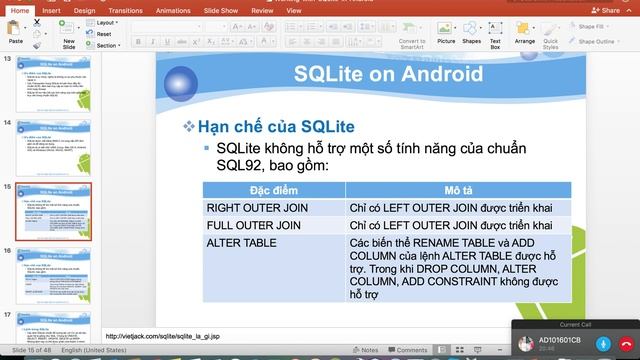Open the Arrange menu
The width and height of the screenshot is (640, 360).
[x=524, y=33]
